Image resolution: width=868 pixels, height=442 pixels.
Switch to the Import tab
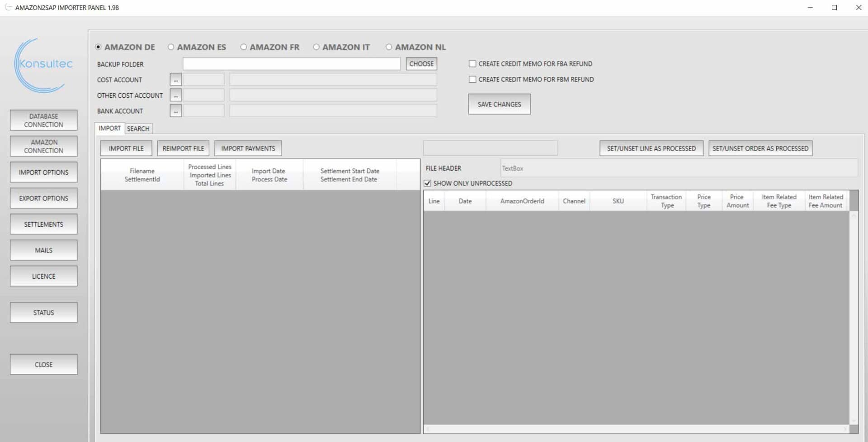[109, 128]
